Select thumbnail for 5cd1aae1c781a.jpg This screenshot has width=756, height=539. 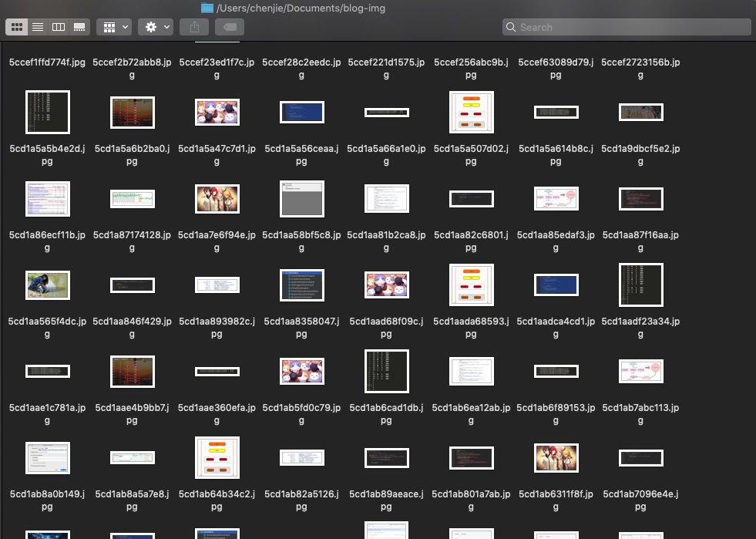click(x=47, y=371)
